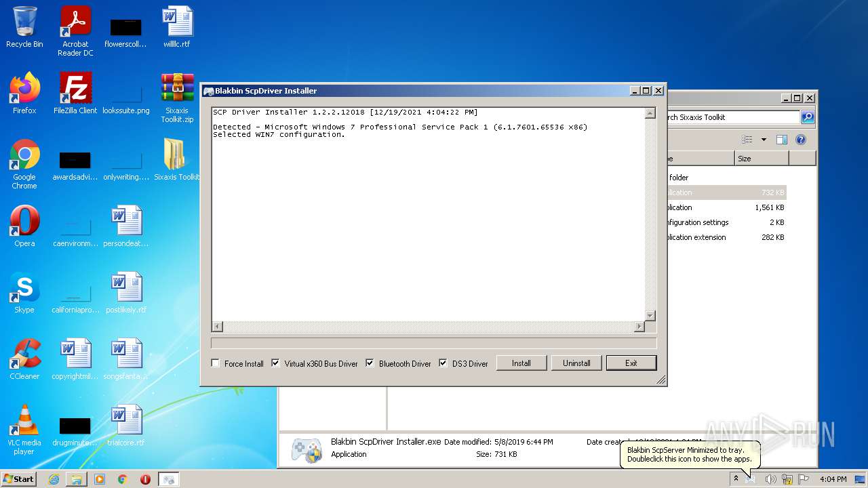Show hidden tray icons arrow
The image size is (868, 488).
(x=736, y=479)
